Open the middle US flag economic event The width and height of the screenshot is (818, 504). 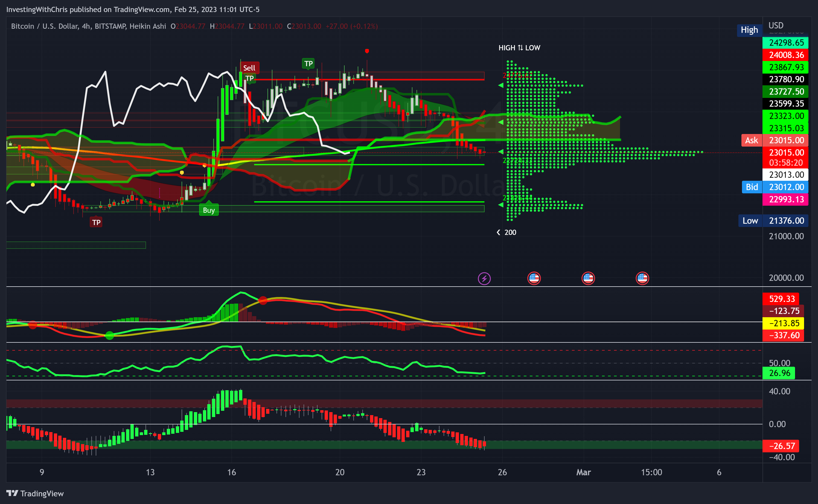point(588,278)
